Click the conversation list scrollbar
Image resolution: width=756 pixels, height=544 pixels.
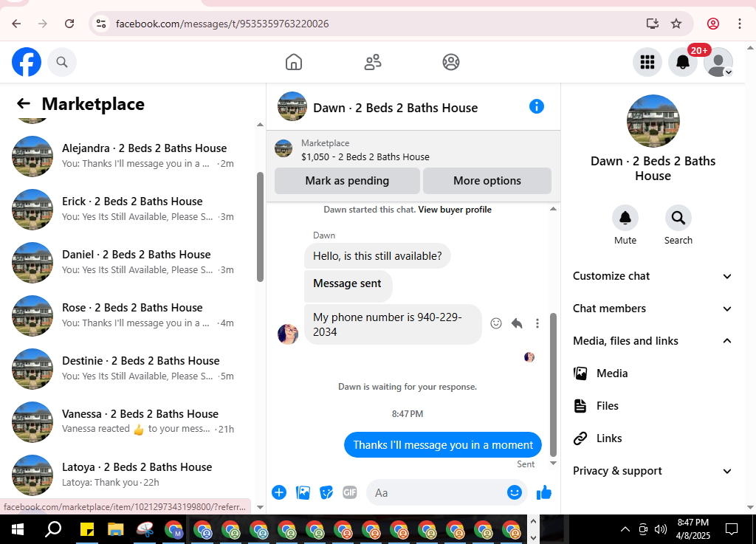pos(261,227)
